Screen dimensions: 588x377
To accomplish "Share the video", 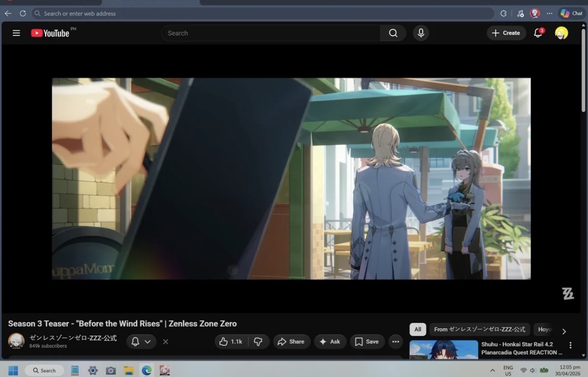I will click(291, 341).
